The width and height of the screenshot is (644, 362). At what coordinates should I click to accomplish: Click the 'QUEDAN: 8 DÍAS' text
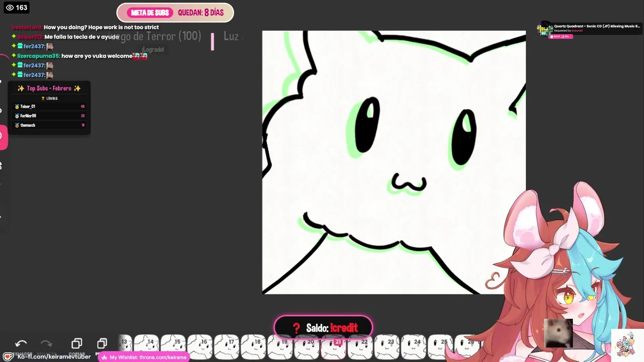point(201,13)
